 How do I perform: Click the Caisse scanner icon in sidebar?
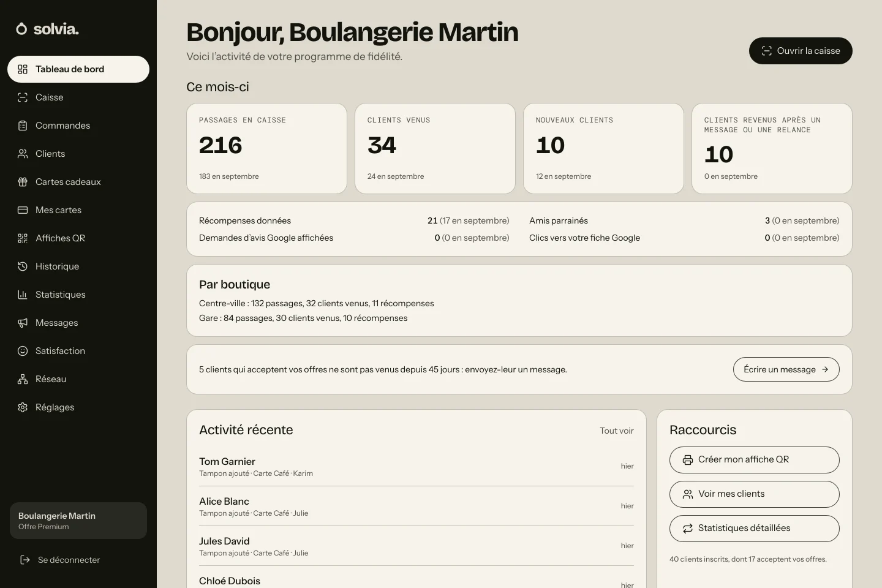23,97
